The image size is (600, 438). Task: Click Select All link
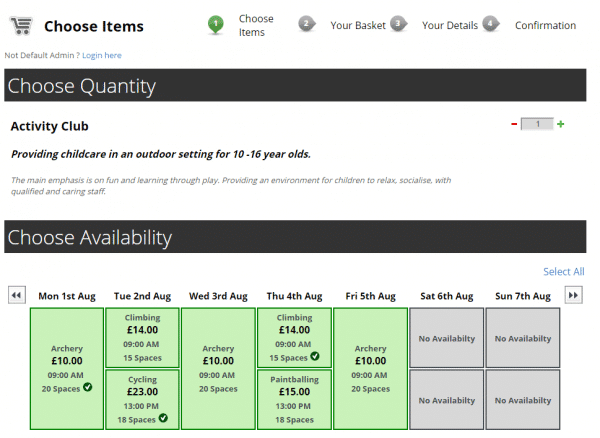(564, 272)
